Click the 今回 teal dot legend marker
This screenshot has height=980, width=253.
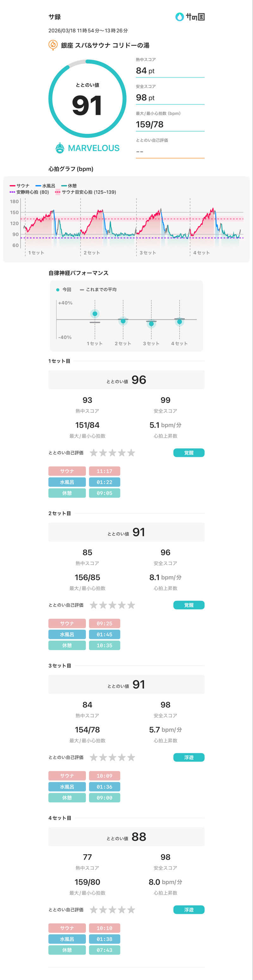click(x=58, y=290)
